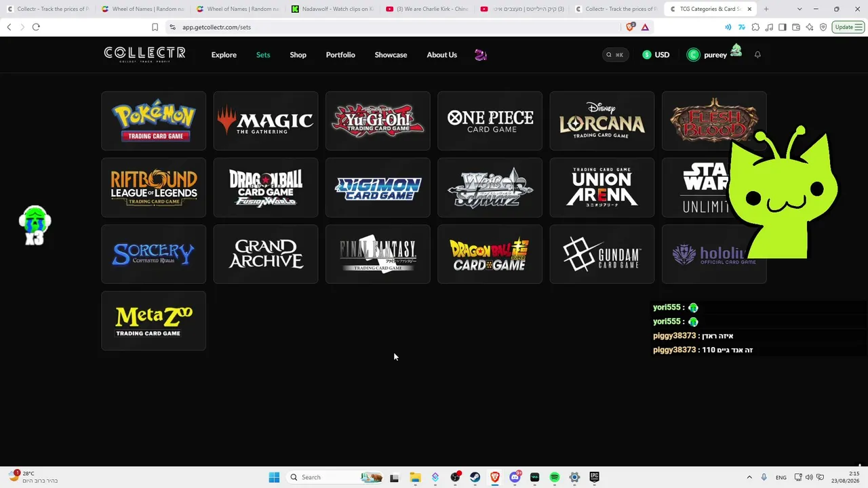Open the Brave Wallet icon
The image size is (868, 488).
[x=796, y=27]
